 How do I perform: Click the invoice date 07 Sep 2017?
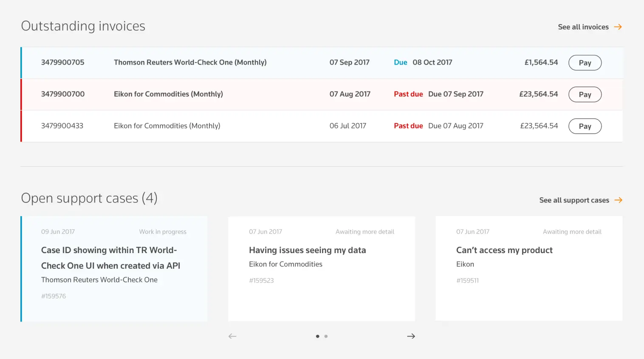click(x=350, y=62)
